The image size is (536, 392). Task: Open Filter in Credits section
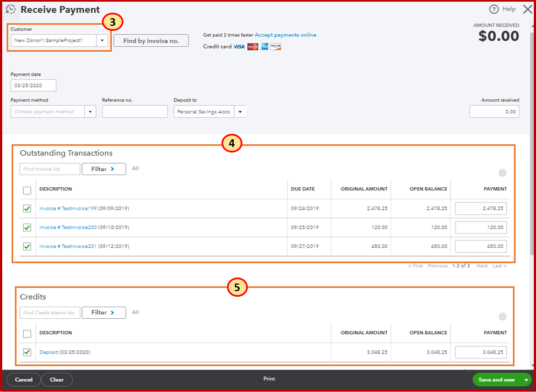(104, 313)
